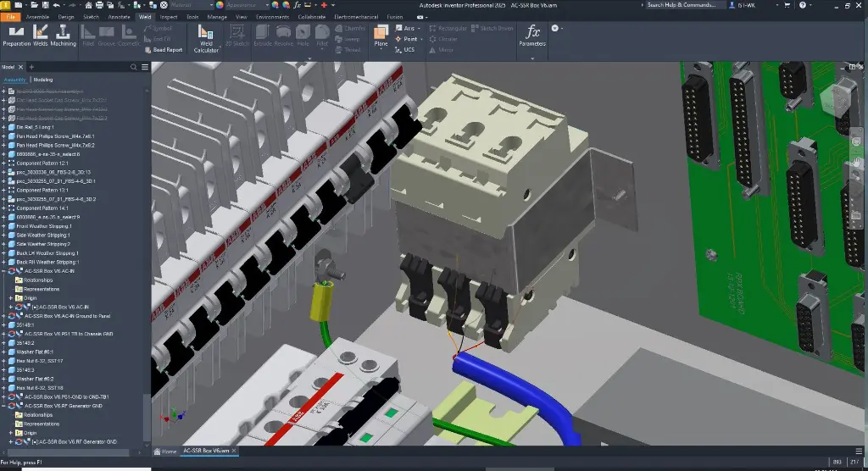Click the red plus icon in quick access toolbar
Screen dimensions: 868x471
click(x=324, y=5)
